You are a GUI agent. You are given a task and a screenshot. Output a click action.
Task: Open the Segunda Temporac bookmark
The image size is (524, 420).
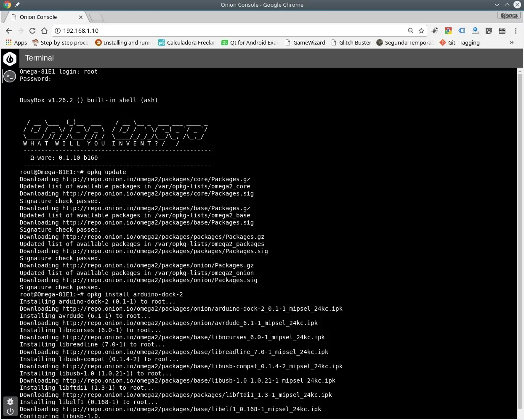[x=405, y=42]
